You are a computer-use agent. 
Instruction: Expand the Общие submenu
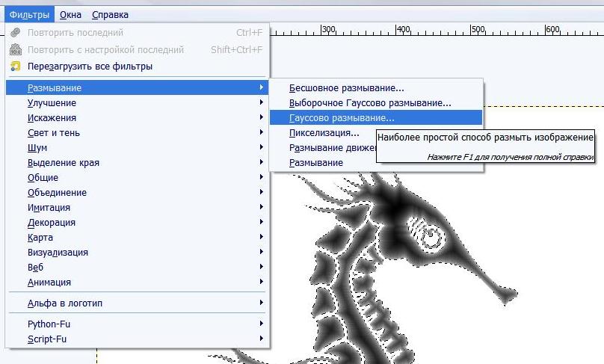[138, 178]
